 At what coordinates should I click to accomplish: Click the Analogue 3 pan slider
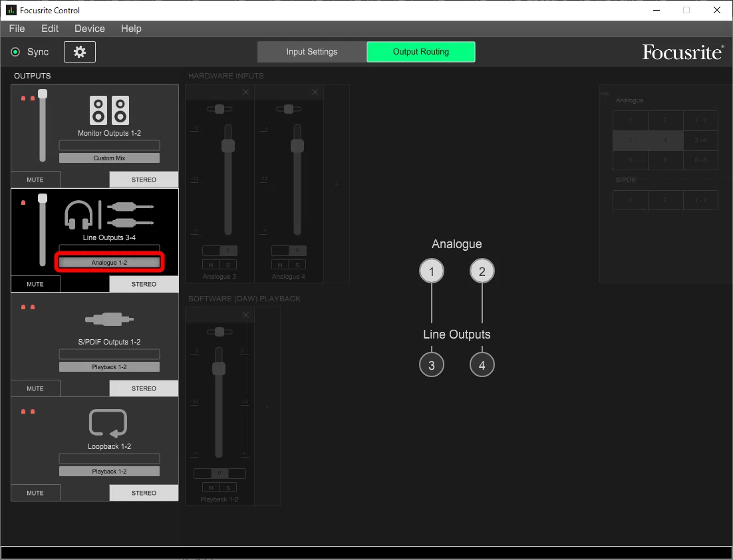tap(220, 109)
